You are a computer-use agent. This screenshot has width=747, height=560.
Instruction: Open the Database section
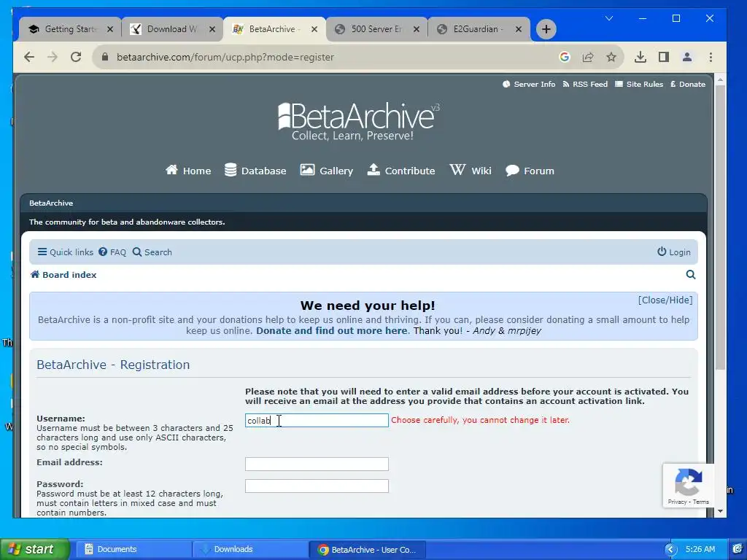[x=255, y=171]
